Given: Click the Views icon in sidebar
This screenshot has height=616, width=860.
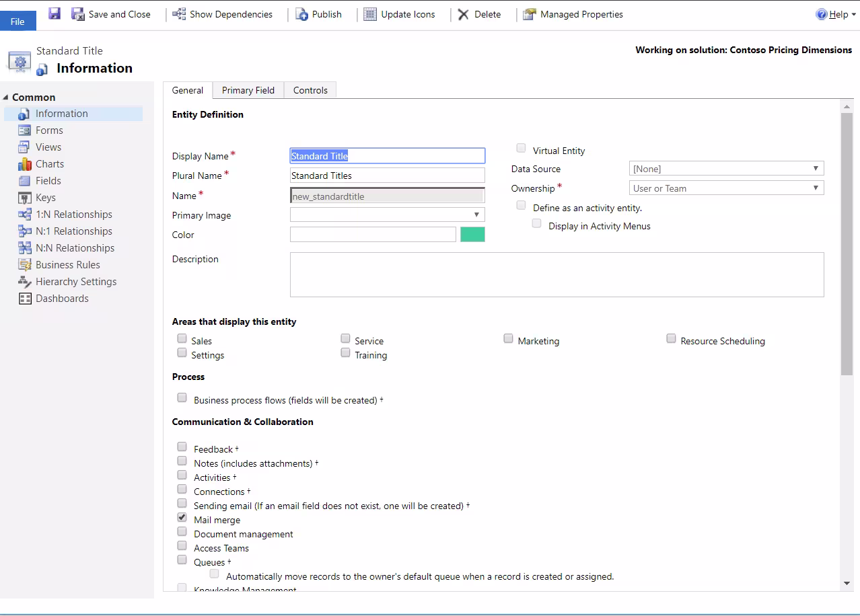Looking at the screenshot, I should coord(24,147).
